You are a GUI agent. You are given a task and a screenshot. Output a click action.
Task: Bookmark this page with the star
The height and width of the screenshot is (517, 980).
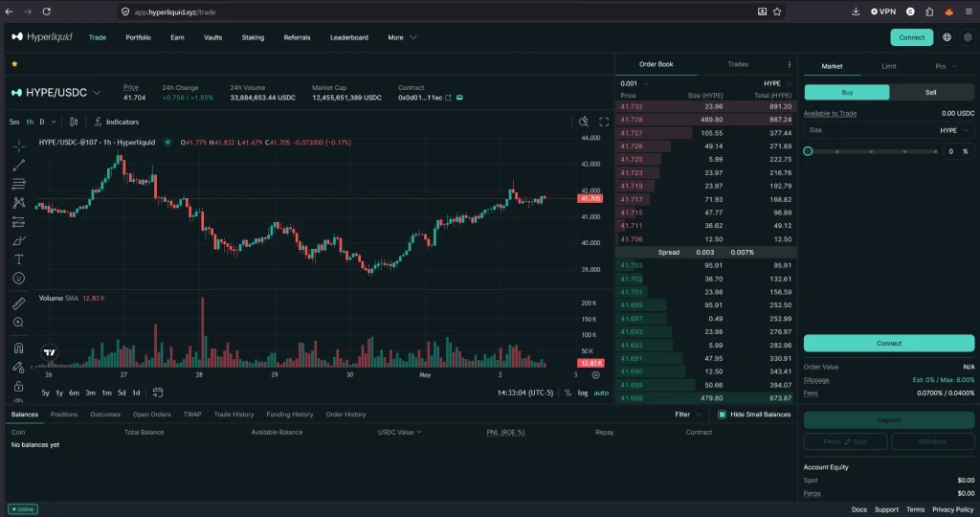pos(777,11)
